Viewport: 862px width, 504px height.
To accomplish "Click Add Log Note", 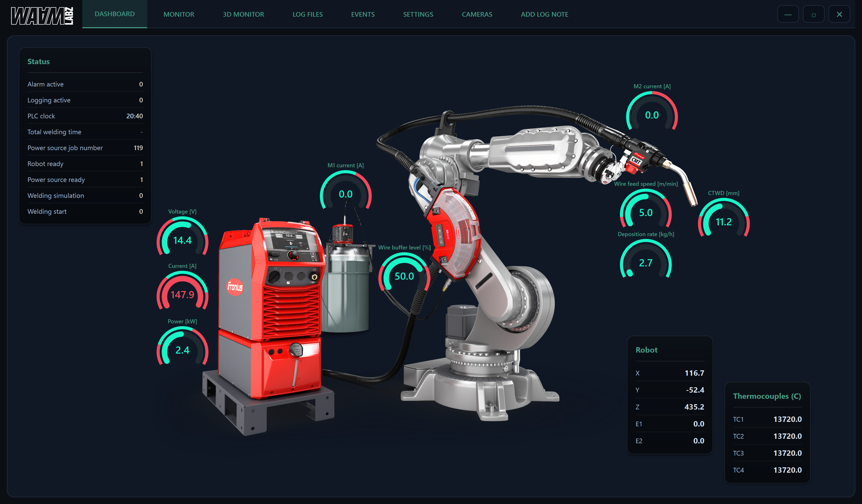I will click(544, 14).
